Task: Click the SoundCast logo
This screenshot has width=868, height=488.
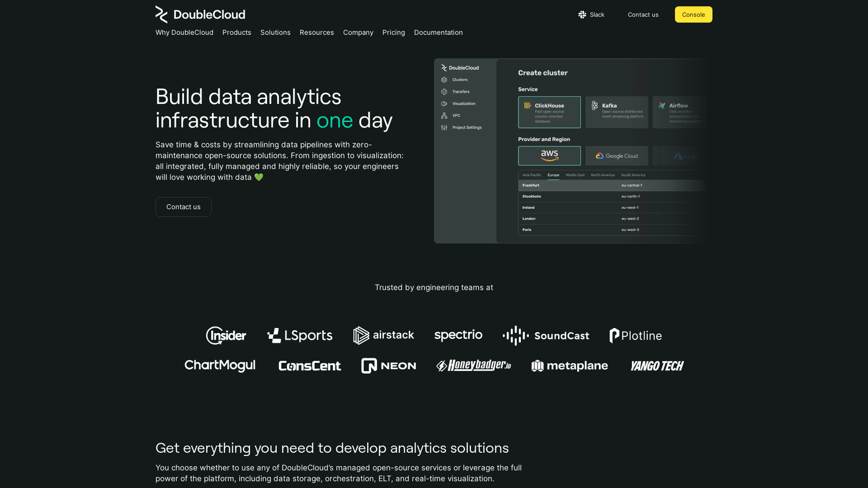Action: 546,336
